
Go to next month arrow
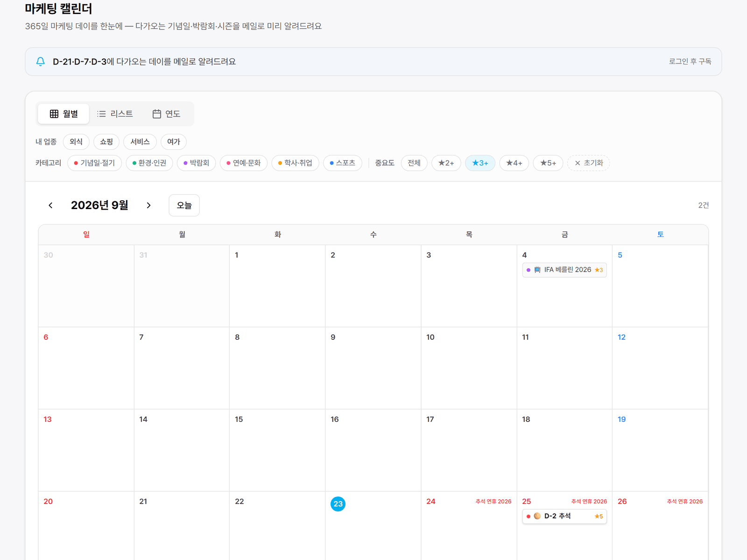coord(148,205)
